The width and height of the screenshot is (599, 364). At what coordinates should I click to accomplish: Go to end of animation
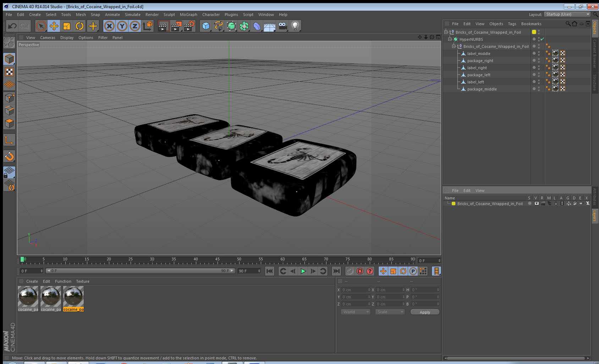(x=336, y=271)
